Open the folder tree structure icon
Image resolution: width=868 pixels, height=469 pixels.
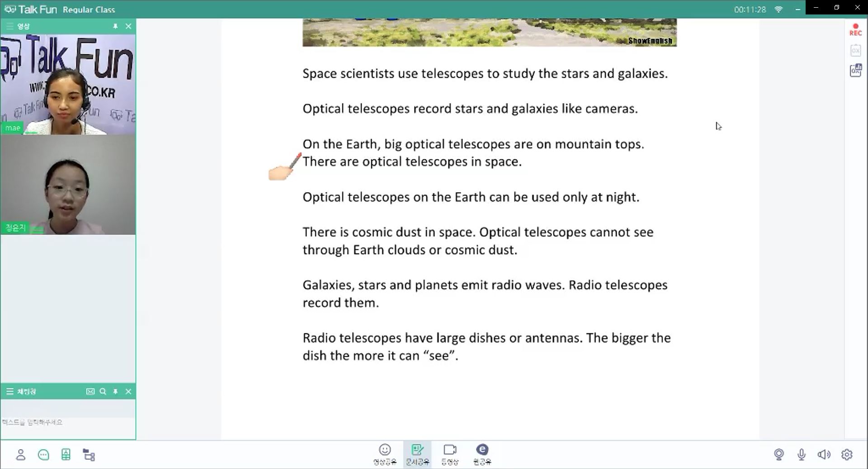[x=89, y=455]
